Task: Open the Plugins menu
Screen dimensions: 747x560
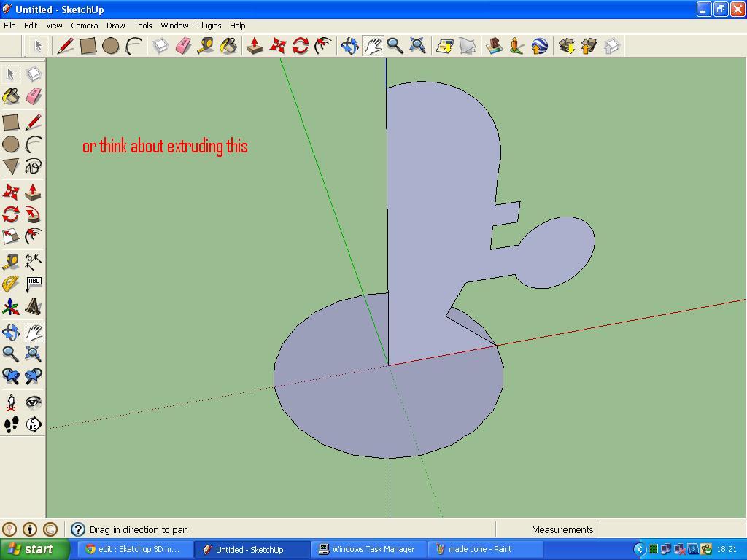Action: 209,25
